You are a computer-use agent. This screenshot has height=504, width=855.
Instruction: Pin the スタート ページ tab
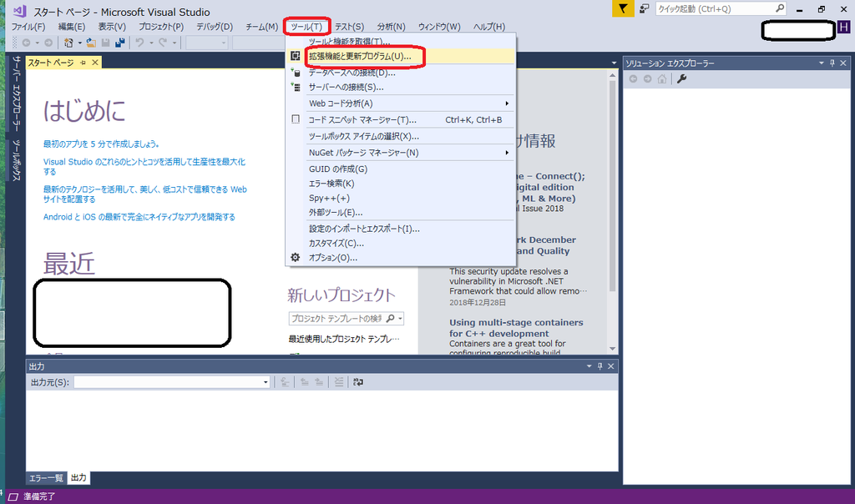(x=83, y=63)
